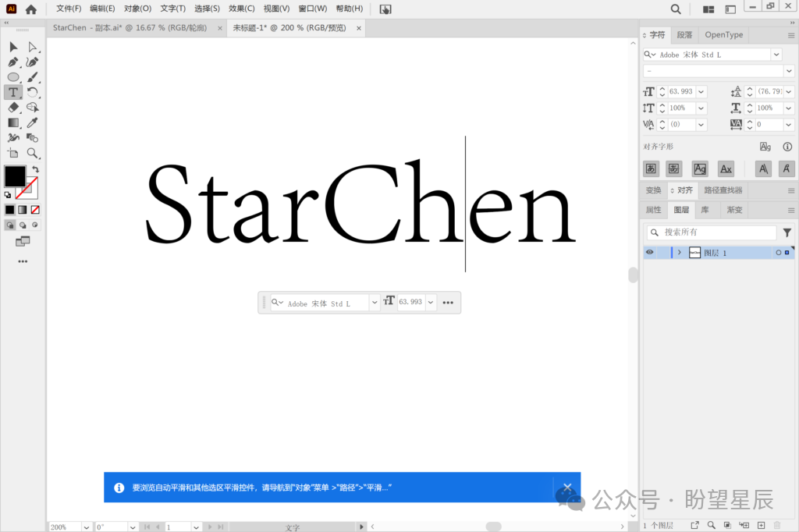Screen dimensions: 799x532
Task: Toggle Draw Behind mode
Action: [23, 225]
